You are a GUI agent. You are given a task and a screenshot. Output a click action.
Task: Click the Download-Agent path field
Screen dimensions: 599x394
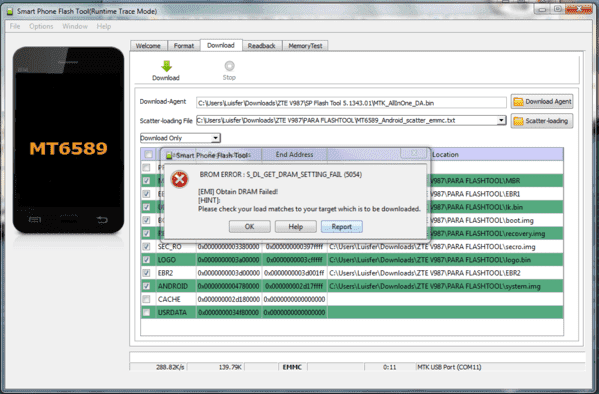pyautogui.click(x=351, y=103)
